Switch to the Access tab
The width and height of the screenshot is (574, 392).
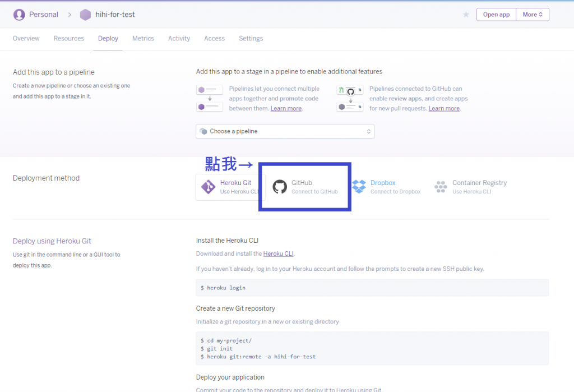(x=215, y=39)
